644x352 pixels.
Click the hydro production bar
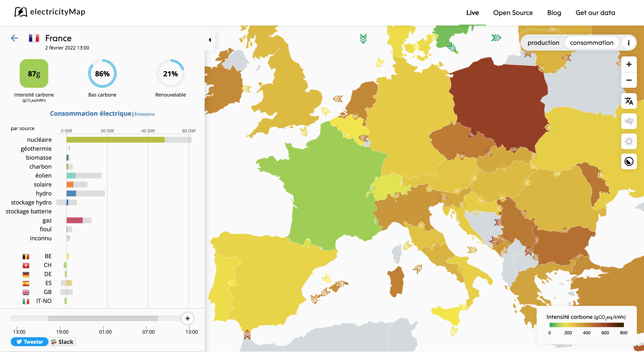(71, 193)
